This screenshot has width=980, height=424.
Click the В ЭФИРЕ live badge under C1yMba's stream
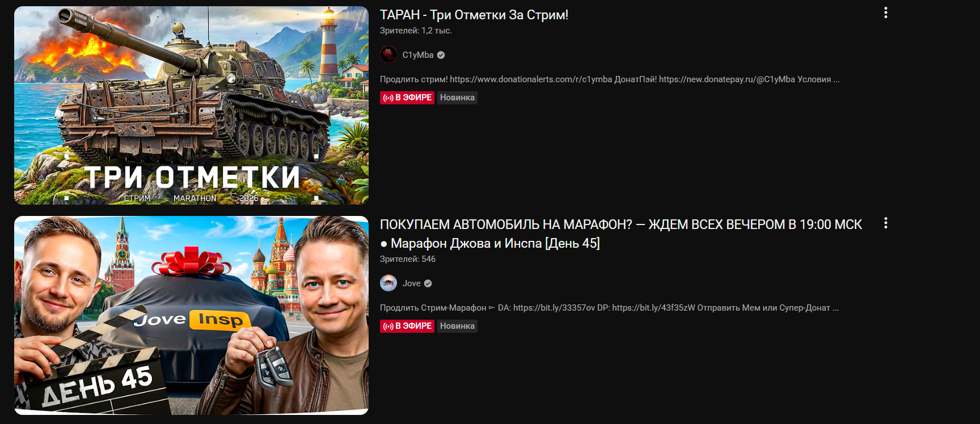tap(407, 97)
